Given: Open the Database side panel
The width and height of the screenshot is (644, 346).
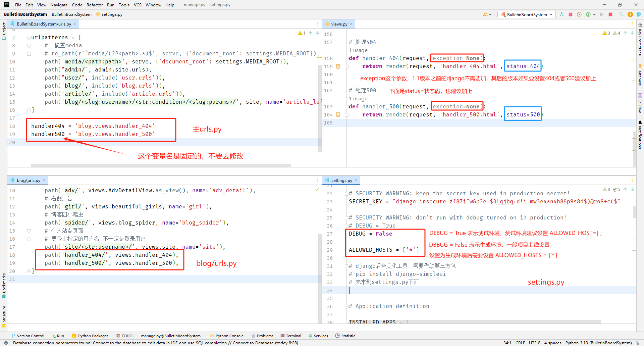Looking at the screenshot, I should point(640,75).
